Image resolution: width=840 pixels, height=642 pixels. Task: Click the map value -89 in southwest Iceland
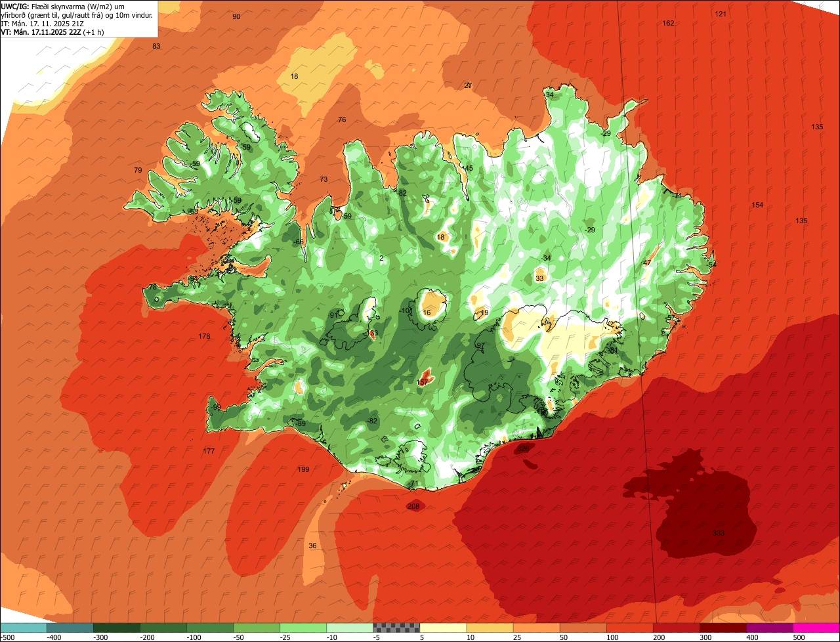click(x=301, y=423)
